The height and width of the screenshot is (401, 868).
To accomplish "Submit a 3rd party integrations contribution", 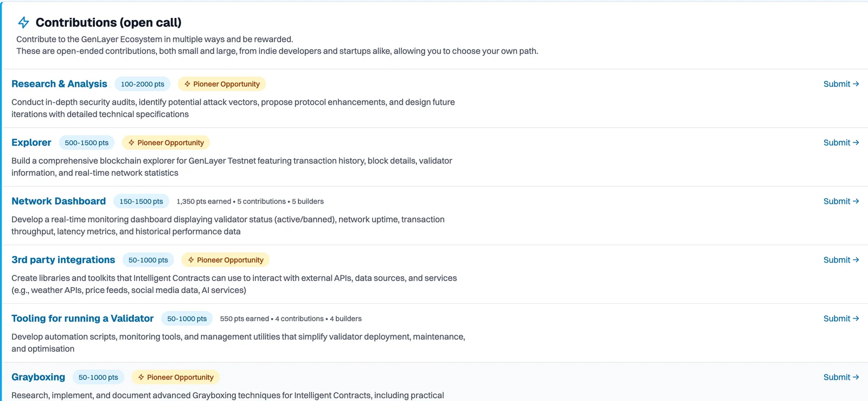I will pyautogui.click(x=841, y=260).
